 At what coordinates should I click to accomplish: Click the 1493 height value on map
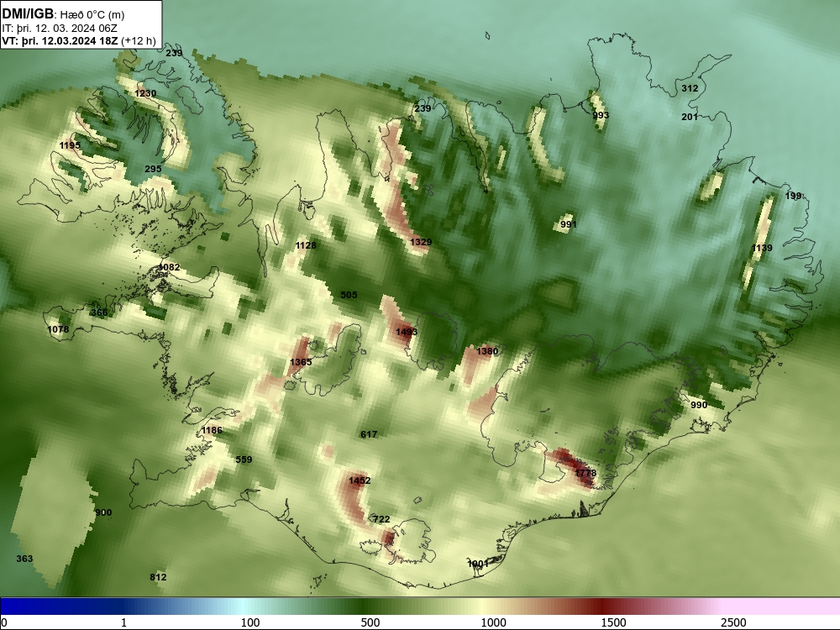[407, 332]
